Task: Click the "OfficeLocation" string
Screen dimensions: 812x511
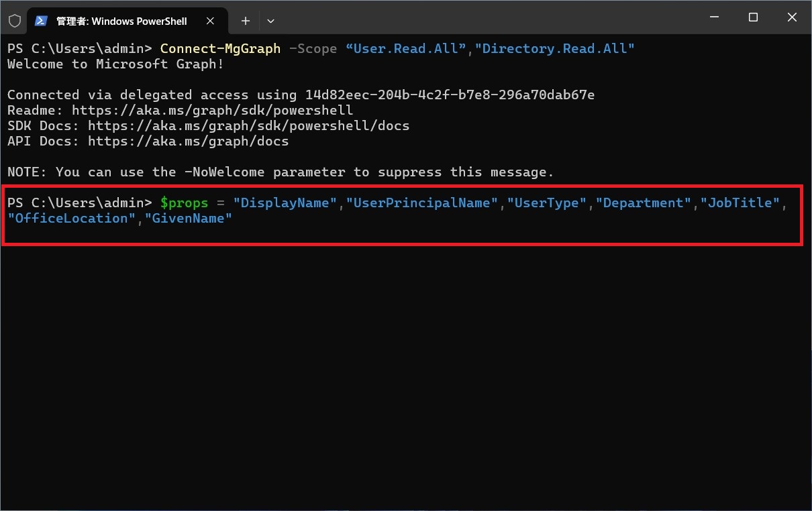Action: tap(71, 218)
